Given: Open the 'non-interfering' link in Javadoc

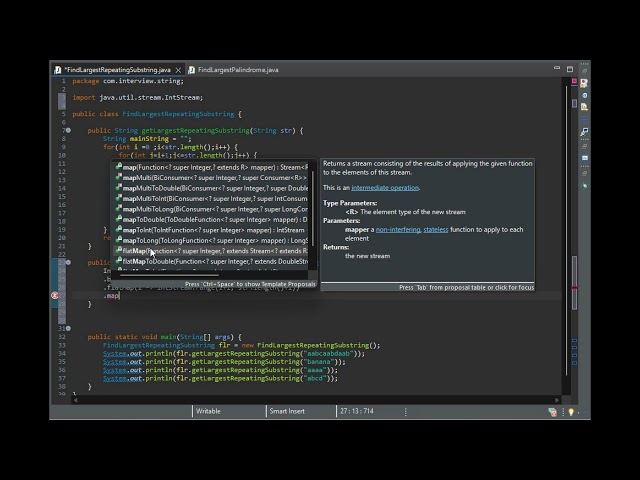Looking at the screenshot, I should click(398, 230).
